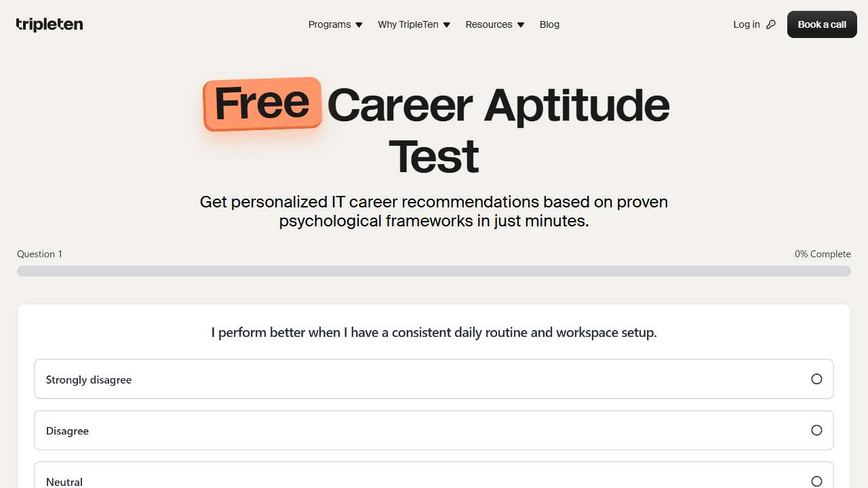Click Blog in the navigation bar
Image resolution: width=868 pixels, height=488 pixels.
click(x=549, y=24)
